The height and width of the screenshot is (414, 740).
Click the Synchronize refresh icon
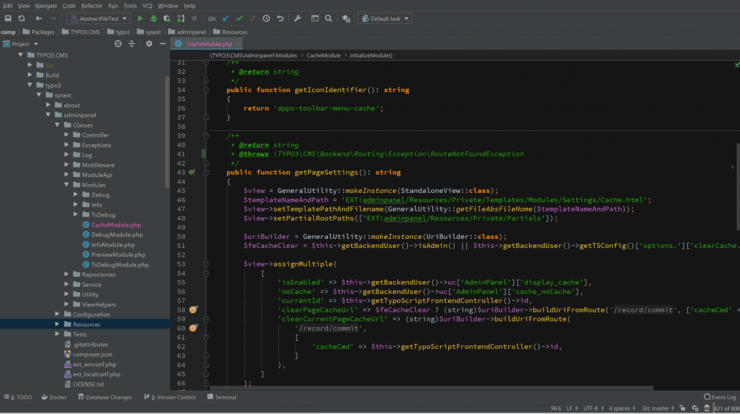[22, 18]
